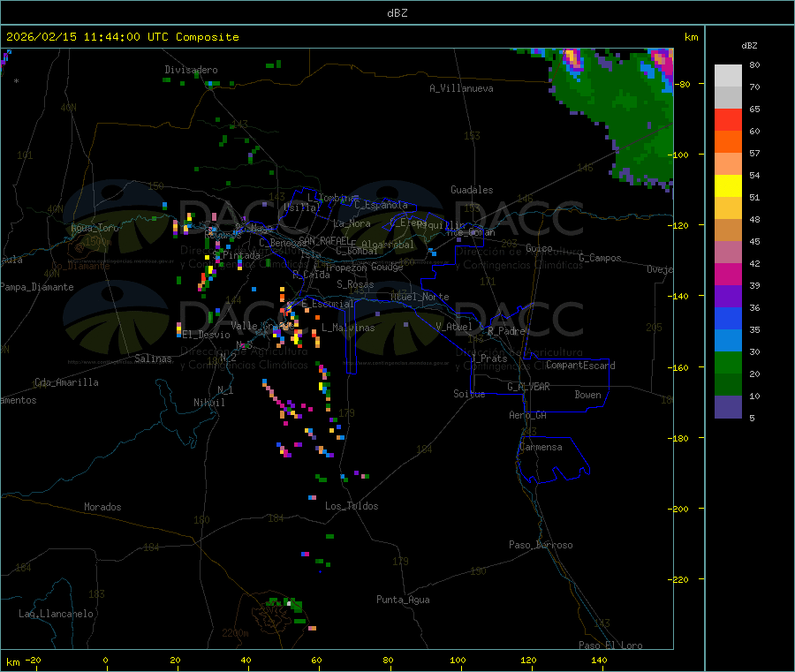Click the '-200' km vertical axis tick
This screenshot has width=795, height=672.
tap(679, 510)
